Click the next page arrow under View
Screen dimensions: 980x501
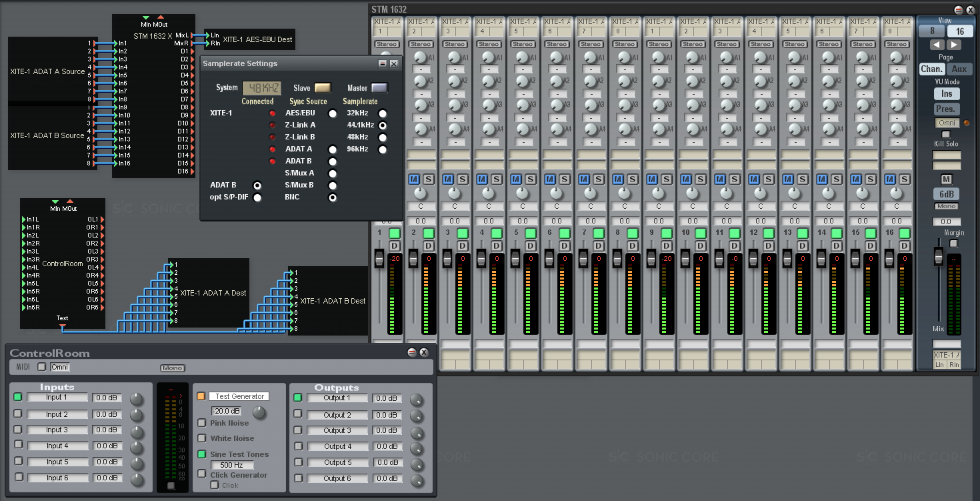[x=955, y=45]
